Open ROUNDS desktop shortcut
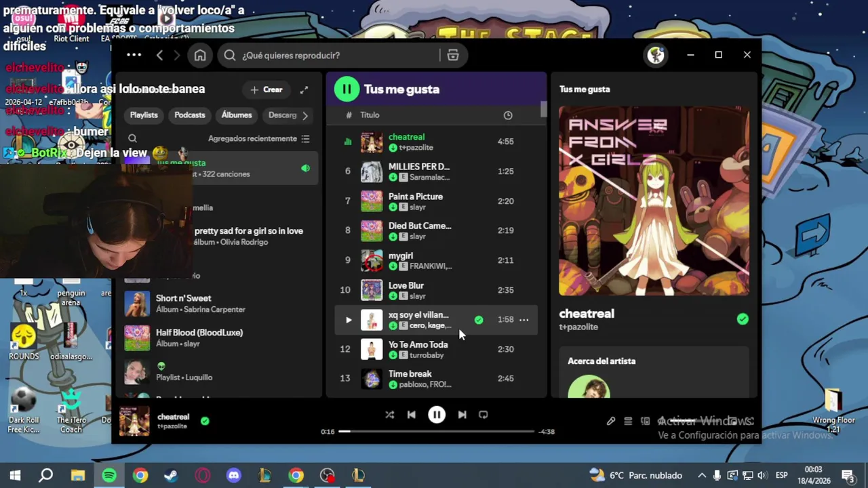The image size is (868, 488). click(24, 342)
